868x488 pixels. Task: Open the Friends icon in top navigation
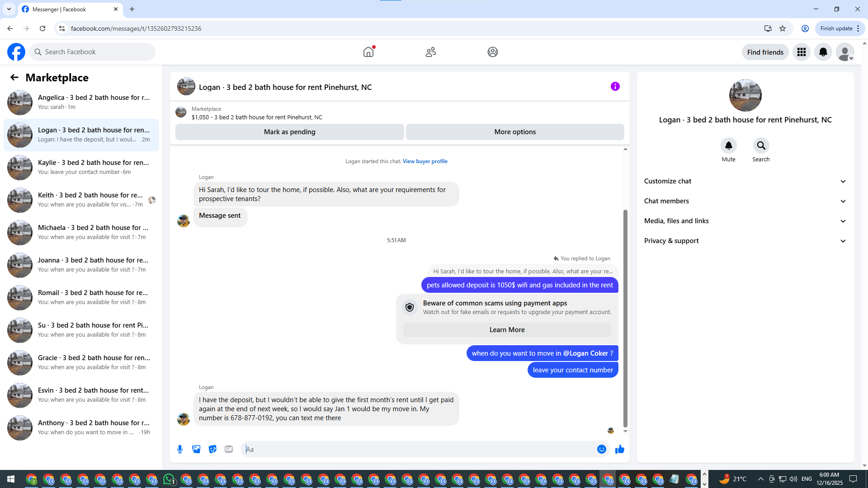[x=431, y=52]
